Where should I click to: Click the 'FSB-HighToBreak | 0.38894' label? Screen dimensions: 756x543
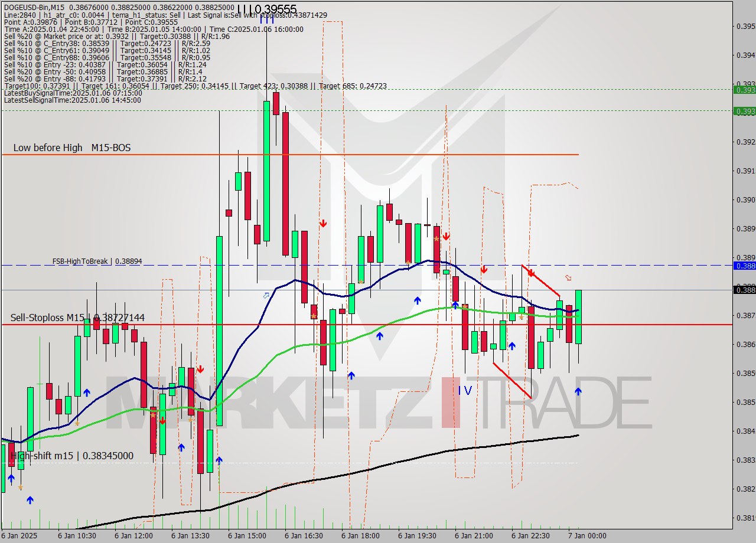97,261
